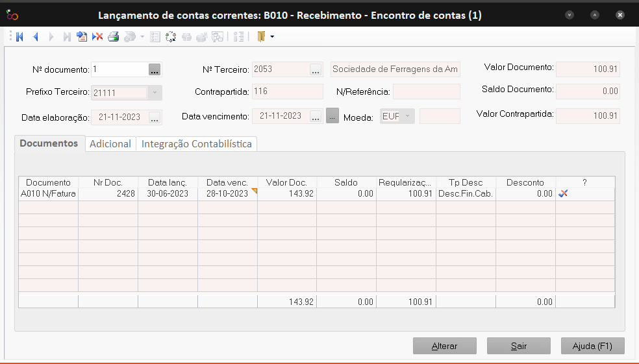
Task: Select the 28-10-2023 date cell
Action: [227, 194]
